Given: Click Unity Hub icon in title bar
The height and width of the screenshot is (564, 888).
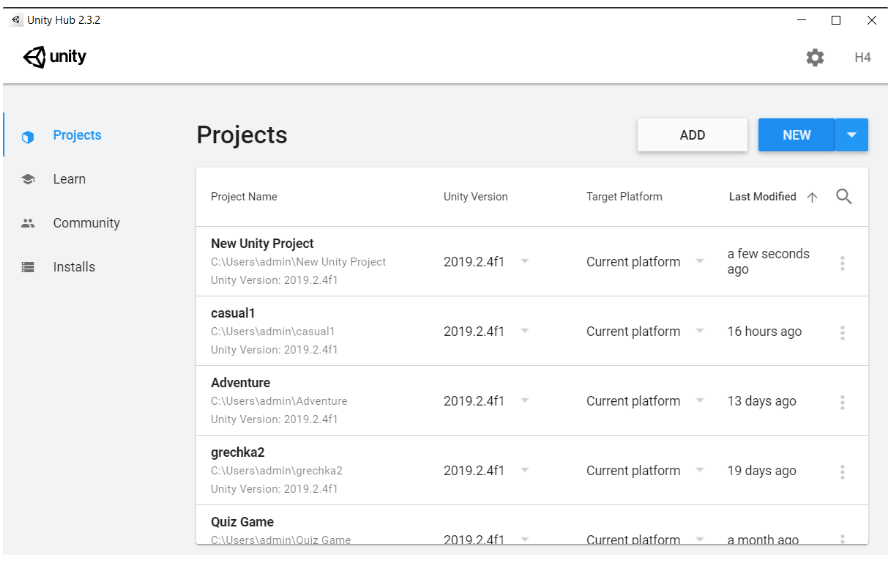Looking at the screenshot, I should [x=16, y=20].
